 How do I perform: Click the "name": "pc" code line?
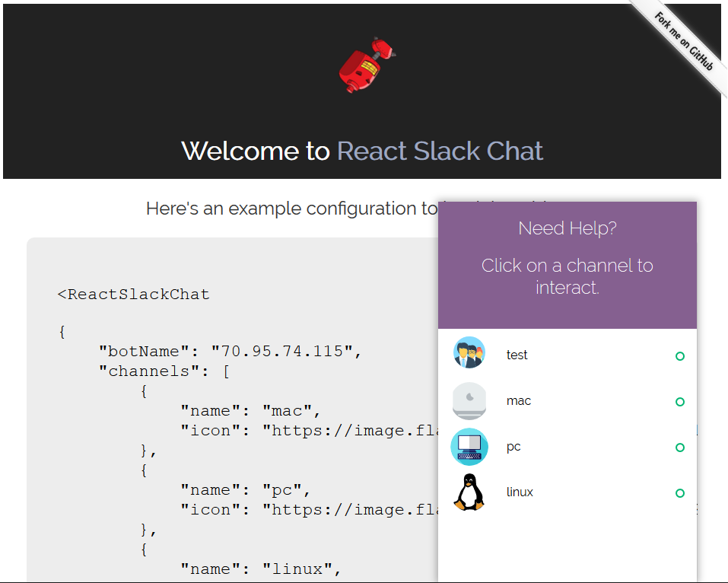coord(245,490)
